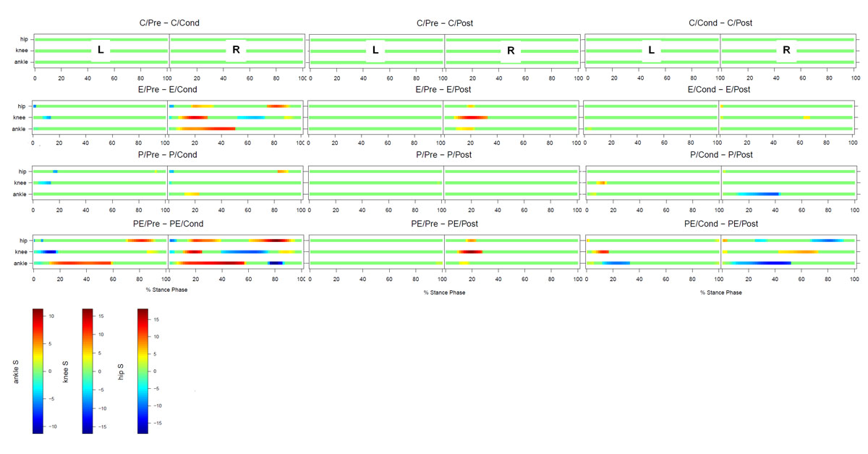Choose the "PE/Cond − PE/Post" panel title

(x=720, y=224)
